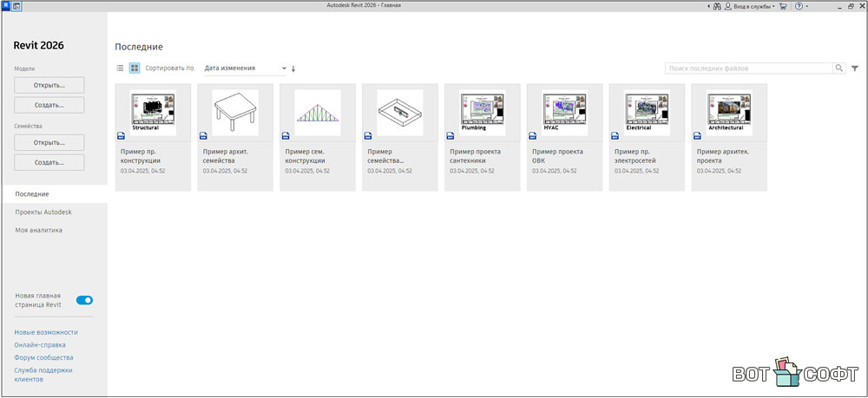Switch to grid view of recent files
The width and height of the screenshot is (868, 398).
pos(135,68)
